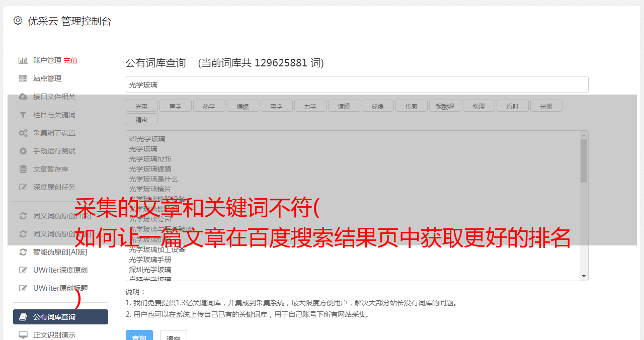This screenshot has width=644, height=340.
Task: Select the 站点管理 server icon
Action: tap(23, 78)
